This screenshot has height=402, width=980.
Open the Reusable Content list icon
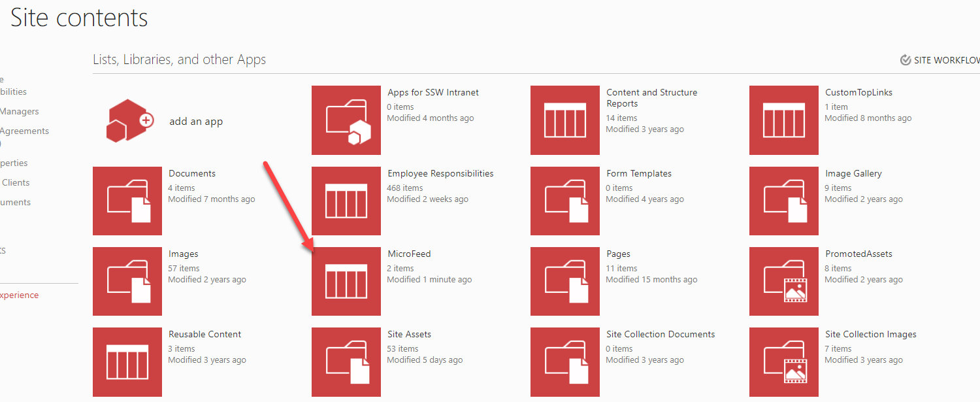pos(127,361)
